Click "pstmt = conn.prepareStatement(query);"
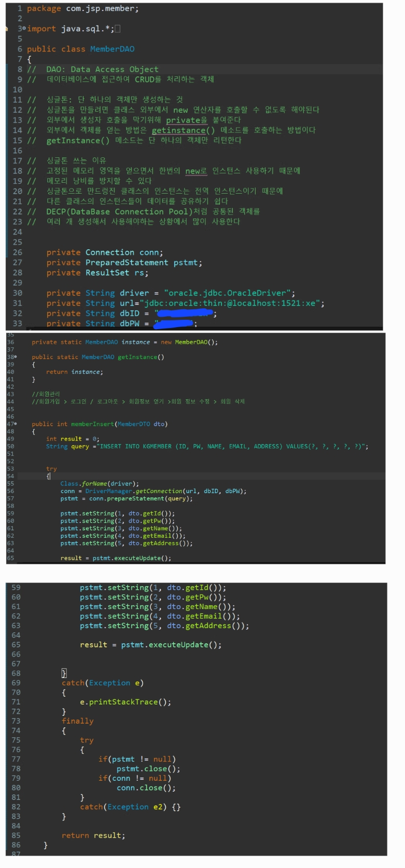 pos(127,499)
